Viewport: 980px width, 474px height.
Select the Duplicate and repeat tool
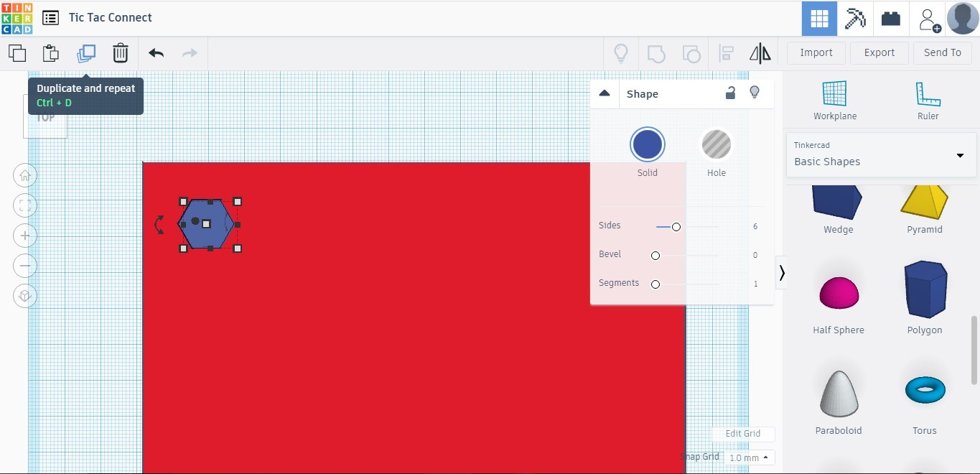tap(86, 52)
